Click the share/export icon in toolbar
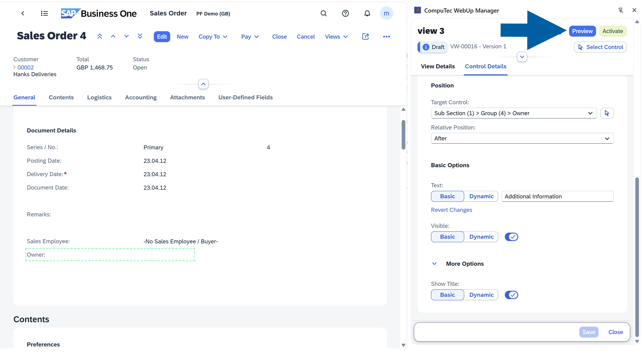 click(x=365, y=36)
